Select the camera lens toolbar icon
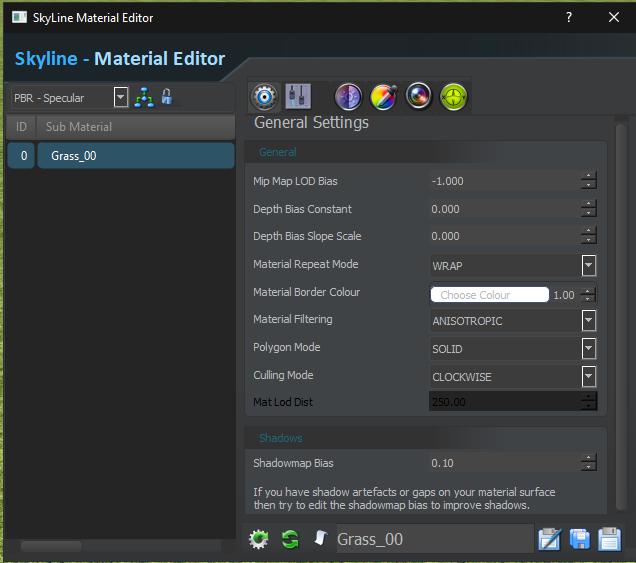636x563 pixels. tap(419, 97)
